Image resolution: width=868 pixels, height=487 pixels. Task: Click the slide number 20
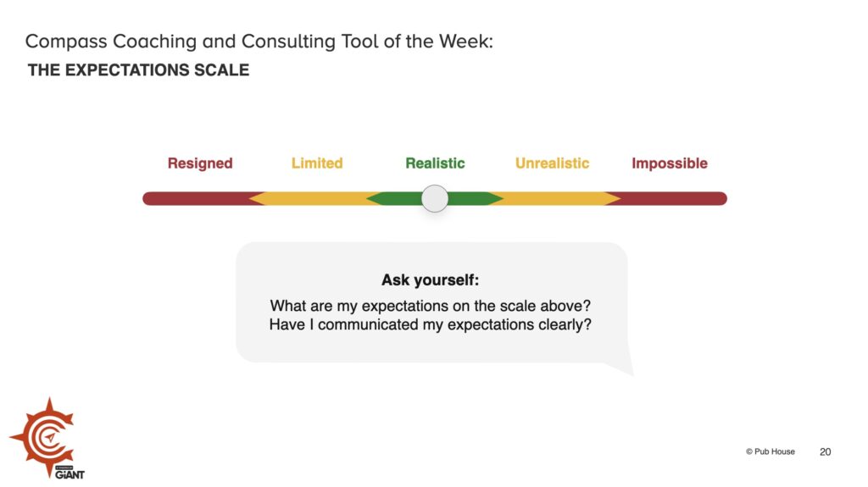click(x=825, y=451)
